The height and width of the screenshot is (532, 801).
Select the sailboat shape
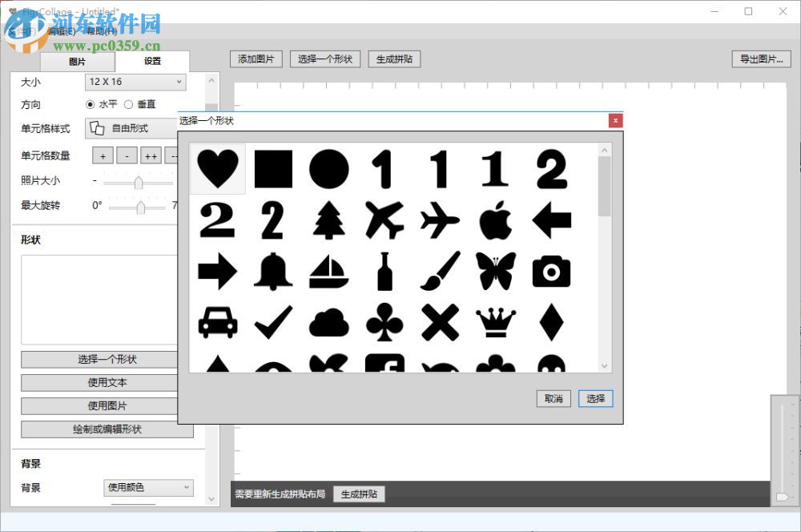tap(328, 271)
